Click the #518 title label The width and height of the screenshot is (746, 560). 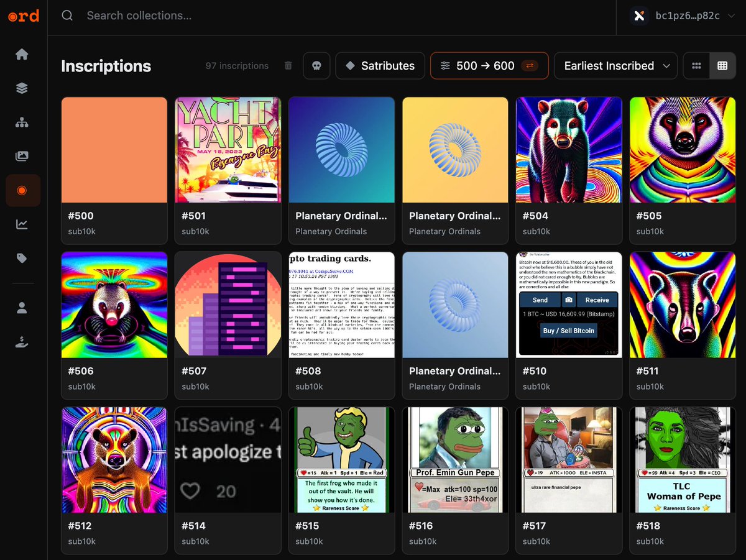click(648, 526)
